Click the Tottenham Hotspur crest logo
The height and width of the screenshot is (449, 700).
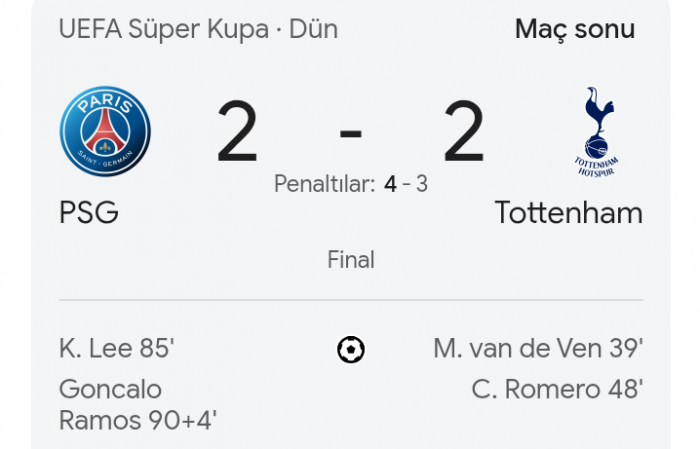[x=596, y=132]
